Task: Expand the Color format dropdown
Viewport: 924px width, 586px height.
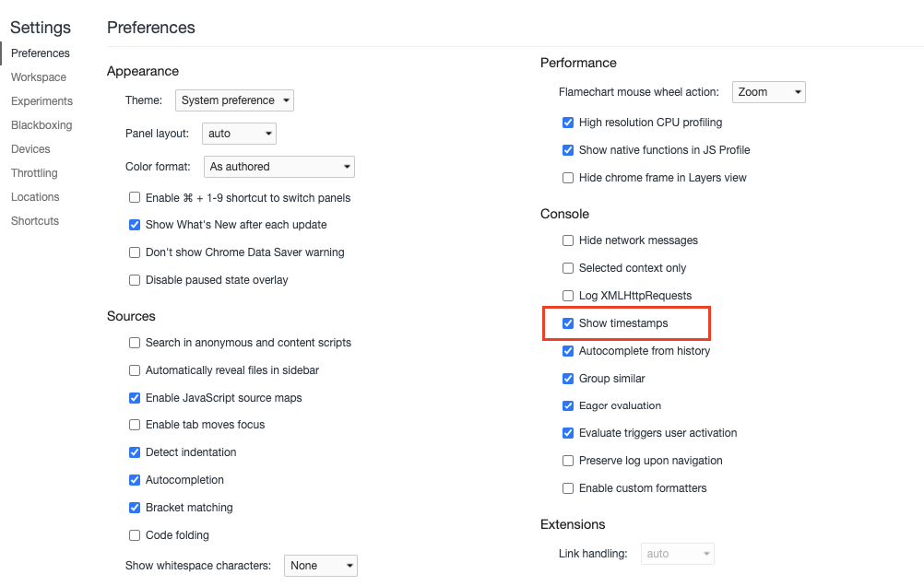Action: pyautogui.click(x=278, y=167)
